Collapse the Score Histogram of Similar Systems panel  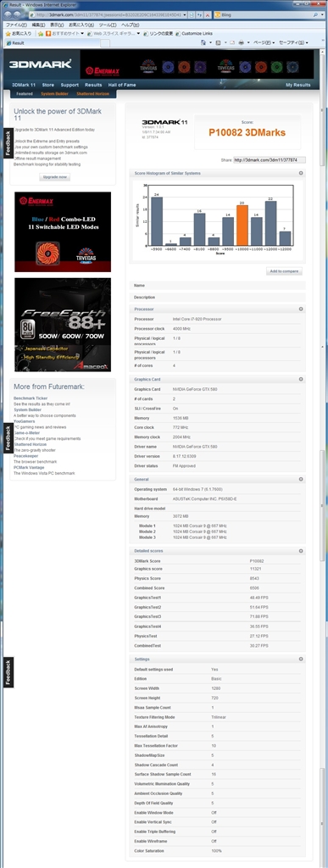(301, 173)
